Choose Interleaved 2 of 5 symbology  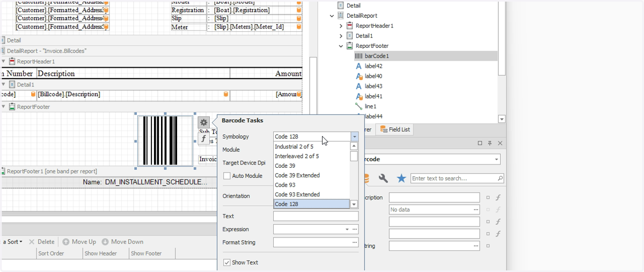click(297, 156)
